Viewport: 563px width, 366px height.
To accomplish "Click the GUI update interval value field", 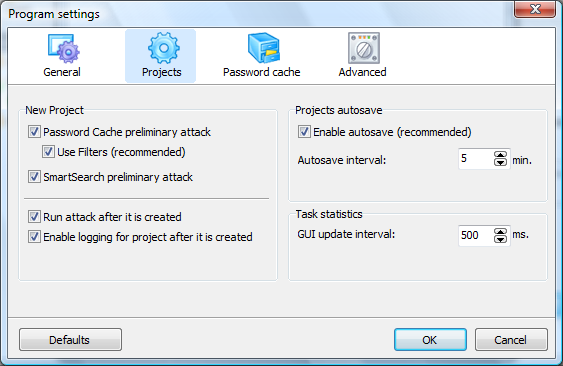I will (476, 235).
